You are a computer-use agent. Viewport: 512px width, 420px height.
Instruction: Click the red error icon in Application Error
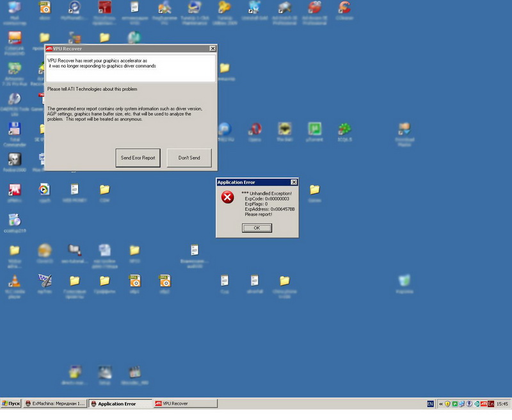tap(228, 197)
